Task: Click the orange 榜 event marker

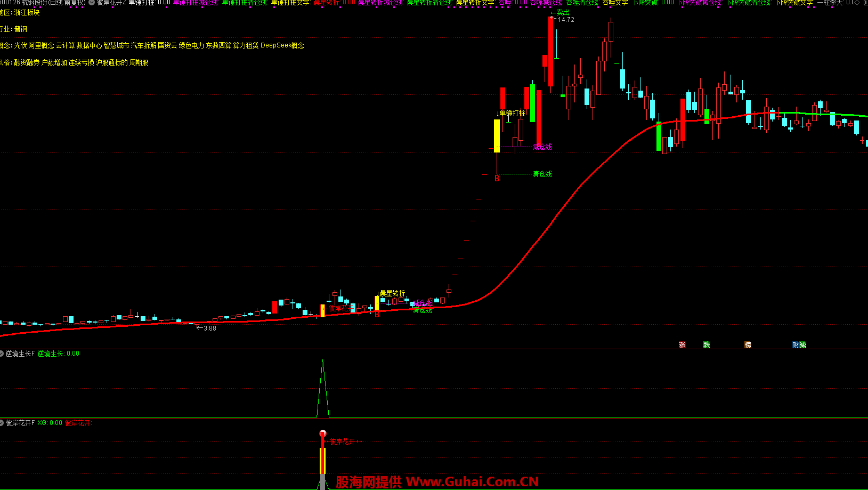Action: (748, 345)
